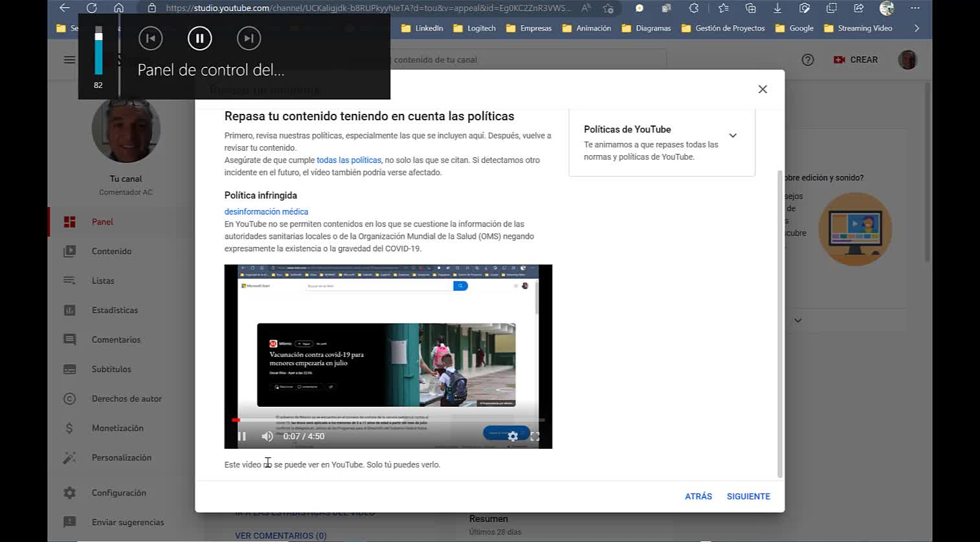Screen dimensions: 980x542
Task: Skip to previous track in media overlay
Action: click(150, 38)
